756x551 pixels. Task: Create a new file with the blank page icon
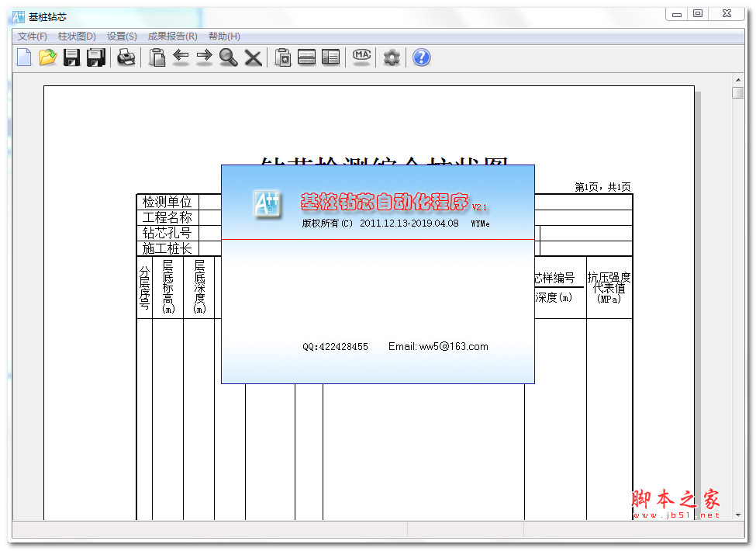click(24, 57)
